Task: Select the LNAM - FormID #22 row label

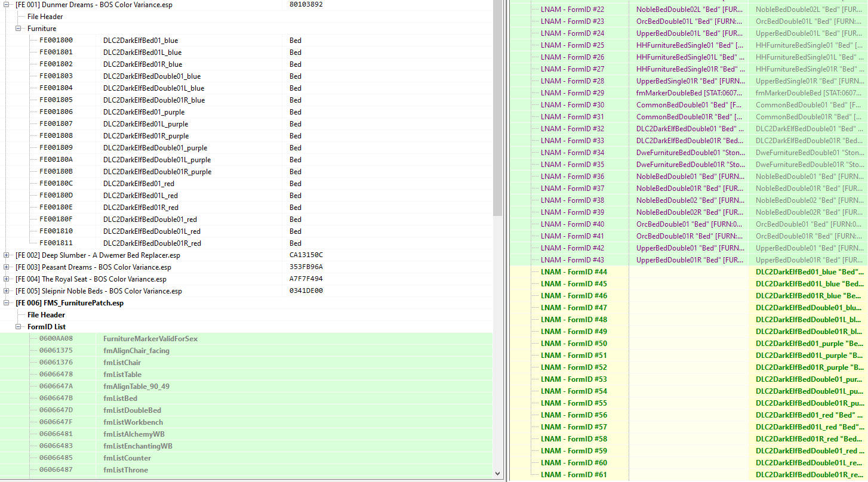Action: [572, 10]
